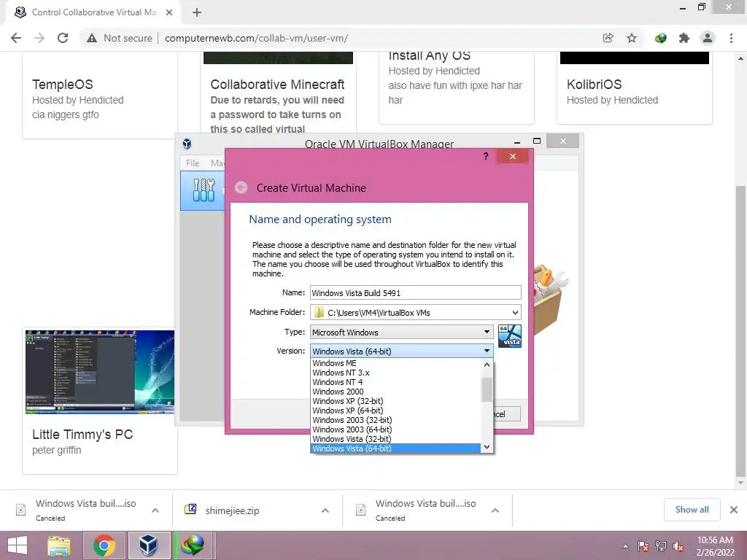Open Chrome three-dot menu
The height and width of the screenshot is (560, 747).
[x=731, y=38]
